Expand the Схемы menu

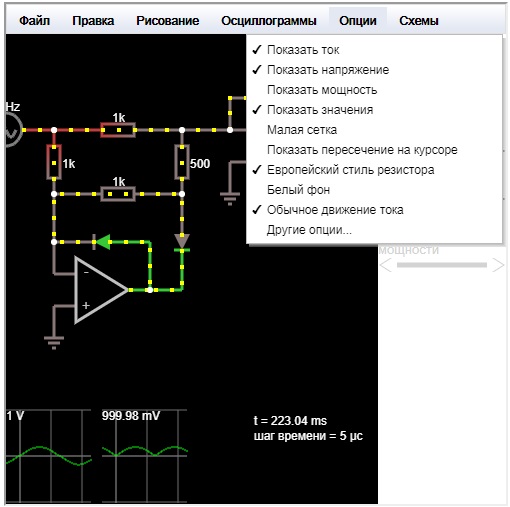[x=419, y=21]
